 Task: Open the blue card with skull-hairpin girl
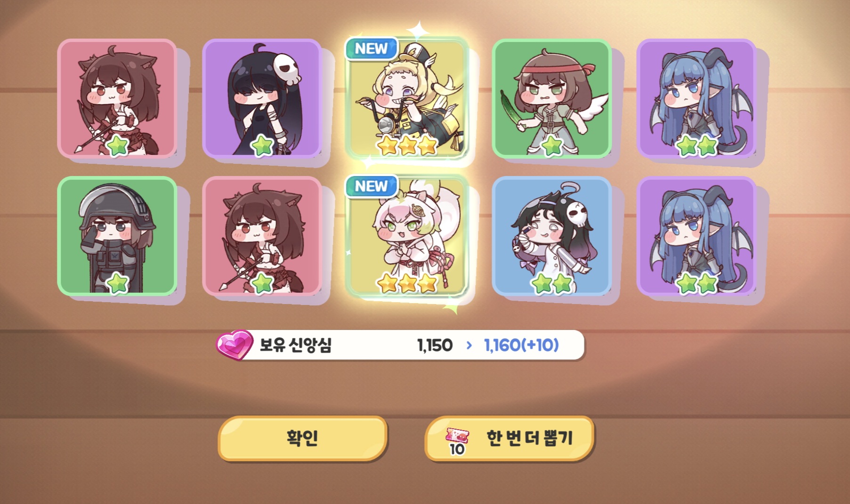click(551, 236)
